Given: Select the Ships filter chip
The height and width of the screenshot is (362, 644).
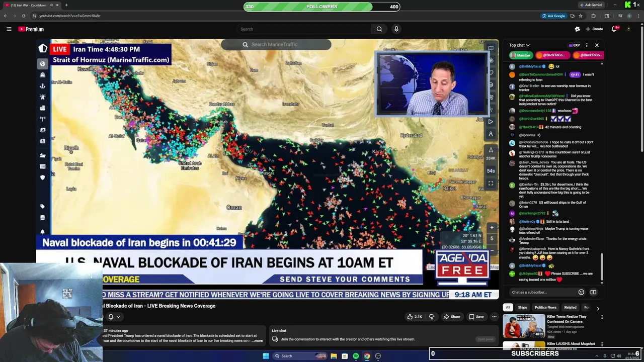Looking at the screenshot, I should pos(523,308).
